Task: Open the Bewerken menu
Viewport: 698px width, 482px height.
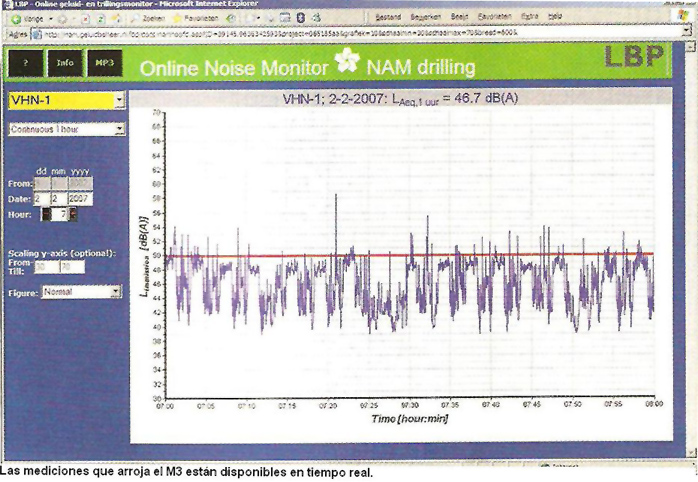Action: pyautogui.click(x=426, y=17)
